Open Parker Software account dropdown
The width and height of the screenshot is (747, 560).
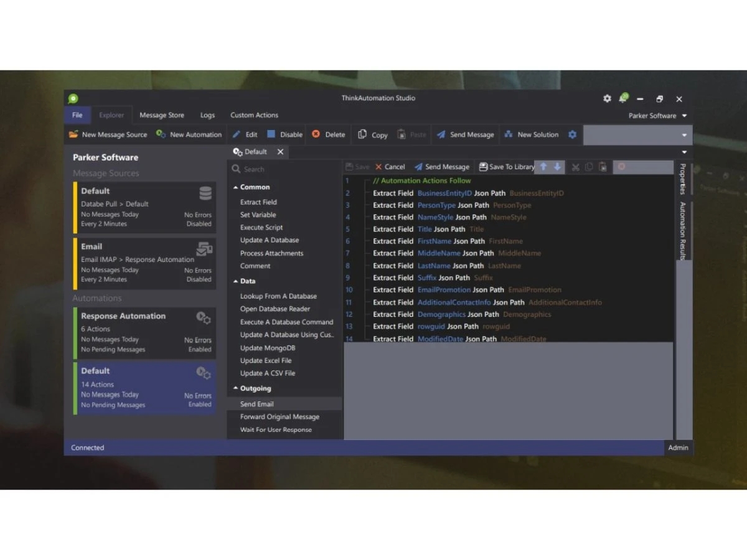(657, 116)
